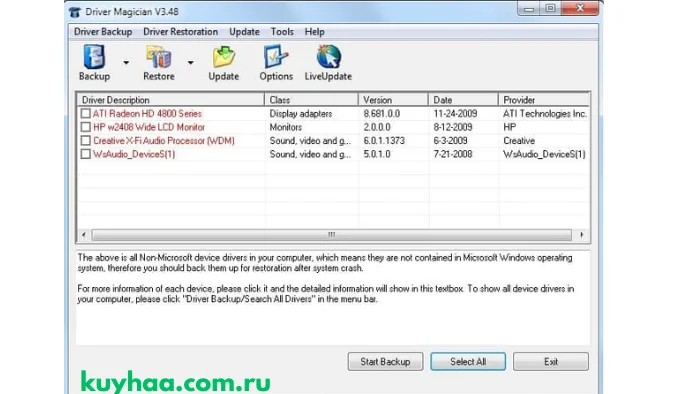Click the scroll left arrow
Screen dimensions: 700x394
[x=84, y=235]
